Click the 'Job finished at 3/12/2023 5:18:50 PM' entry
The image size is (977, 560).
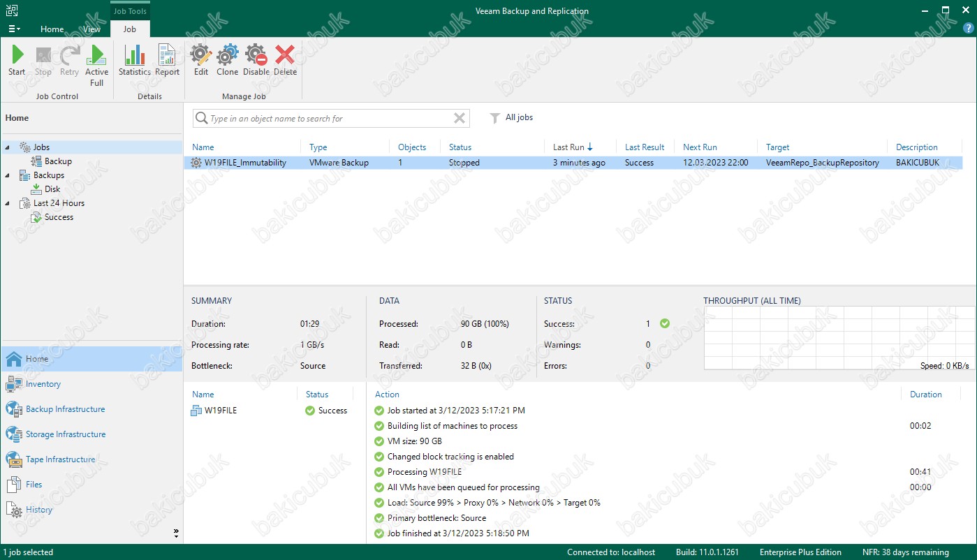(x=458, y=533)
